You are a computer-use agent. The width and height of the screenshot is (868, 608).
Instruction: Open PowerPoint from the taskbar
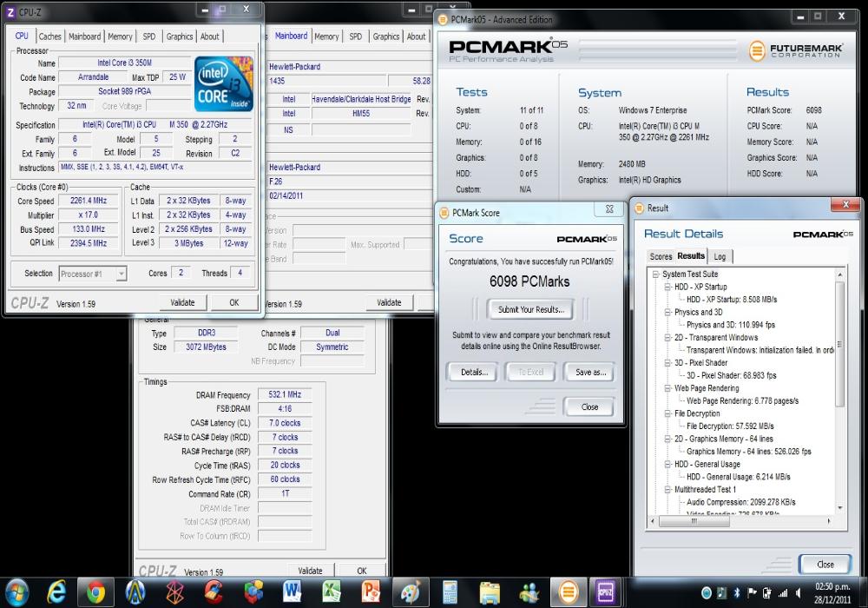click(x=371, y=592)
